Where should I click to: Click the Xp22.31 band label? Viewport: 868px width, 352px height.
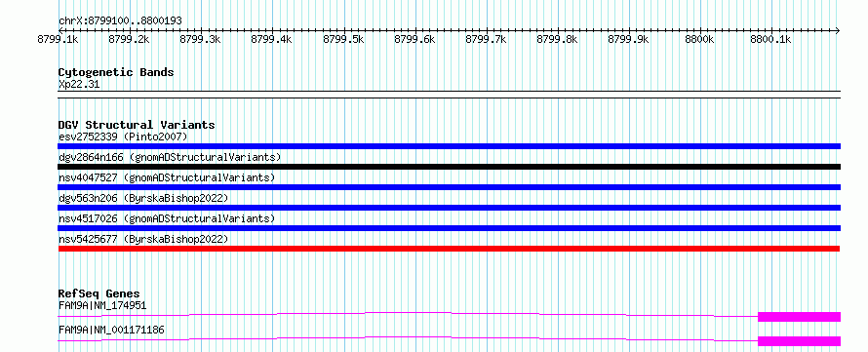pos(79,85)
